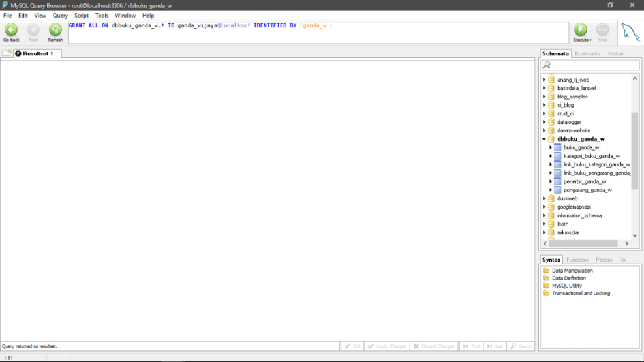Open the File menu

[x=7, y=16]
